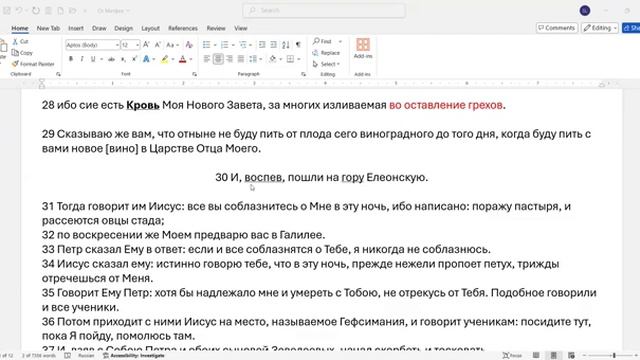Toggle underline formatting
Image resolution: width=640 pixels, height=360 pixels.
point(93,59)
